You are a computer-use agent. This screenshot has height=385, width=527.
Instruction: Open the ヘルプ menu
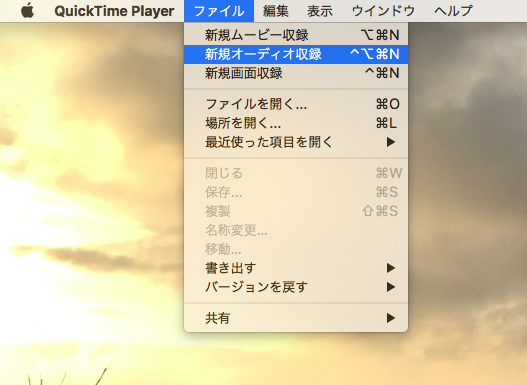pos(453,11)
